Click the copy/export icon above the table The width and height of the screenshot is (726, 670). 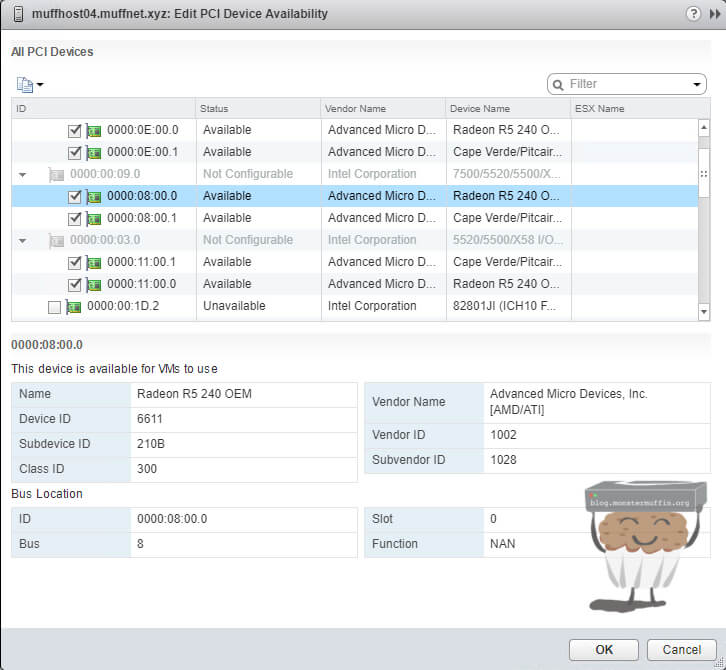pyautogui.click(x=25, y=85)
